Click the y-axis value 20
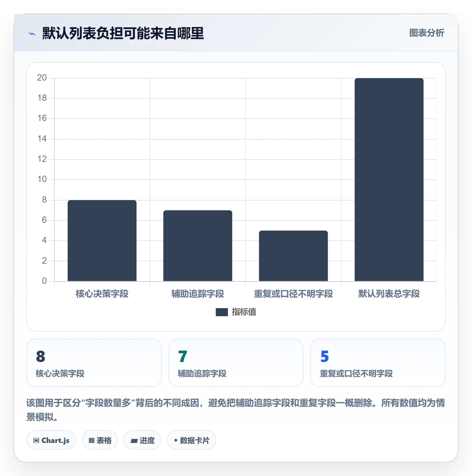472x476 pixels. tap(42, 78)
